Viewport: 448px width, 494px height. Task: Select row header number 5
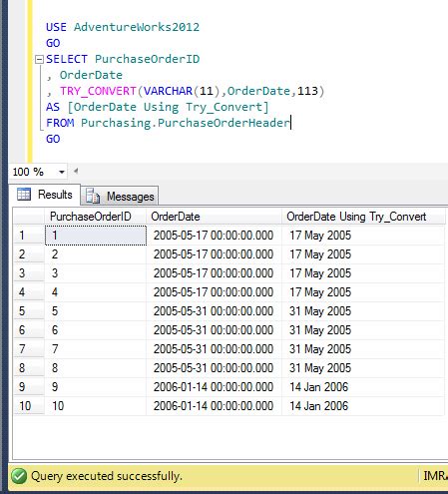tap(29, 311)
